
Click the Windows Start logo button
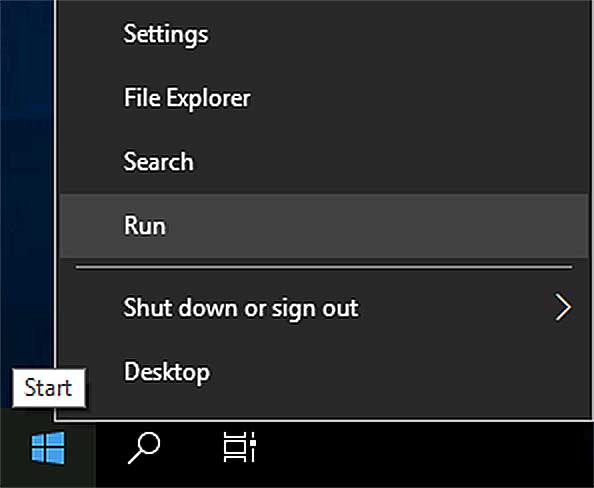point(48,448)
